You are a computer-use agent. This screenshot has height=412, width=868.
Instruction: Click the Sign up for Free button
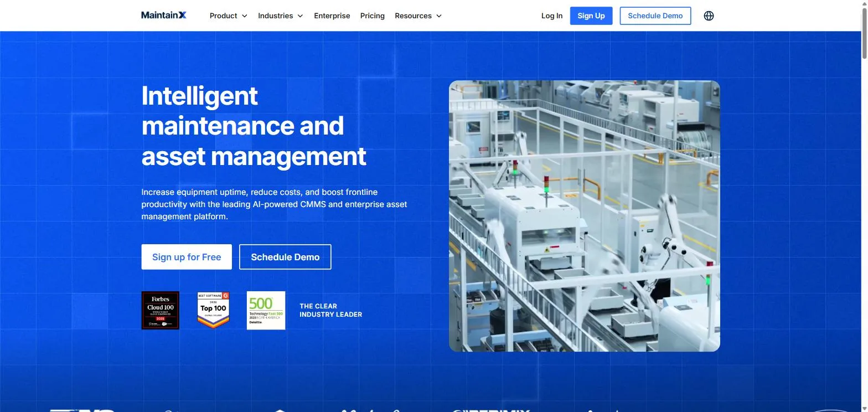pyautogui.click(x=187, y=257)
